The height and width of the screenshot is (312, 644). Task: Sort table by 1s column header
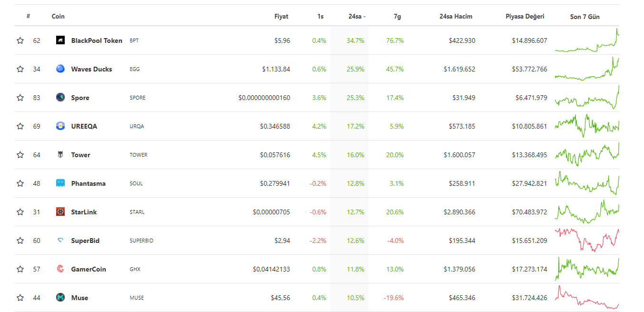[320, 16]
